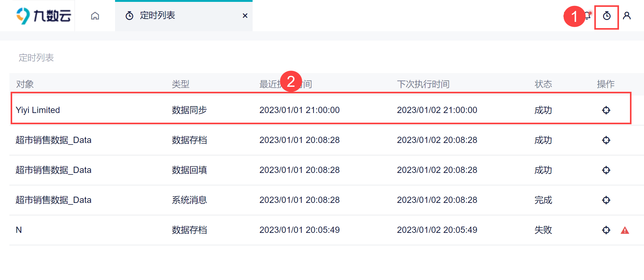Click the 操作 column header
Viewport: 644px width, 280px height.
[x=606, y=84]
